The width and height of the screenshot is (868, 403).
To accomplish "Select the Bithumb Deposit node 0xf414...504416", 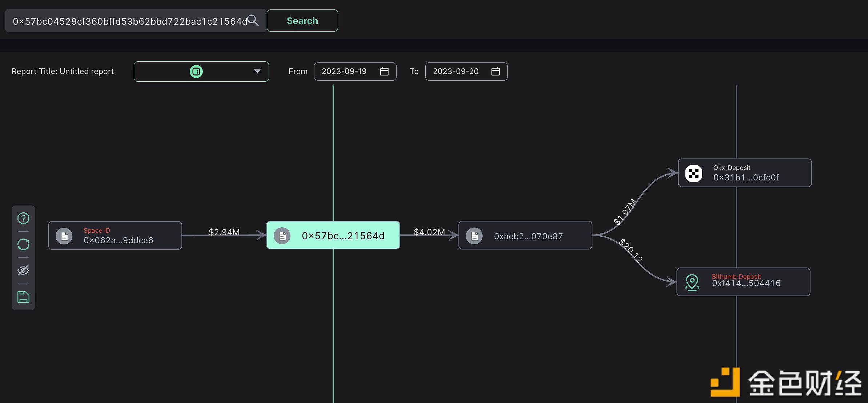I will pyautogui.click(x=743, y=282).
